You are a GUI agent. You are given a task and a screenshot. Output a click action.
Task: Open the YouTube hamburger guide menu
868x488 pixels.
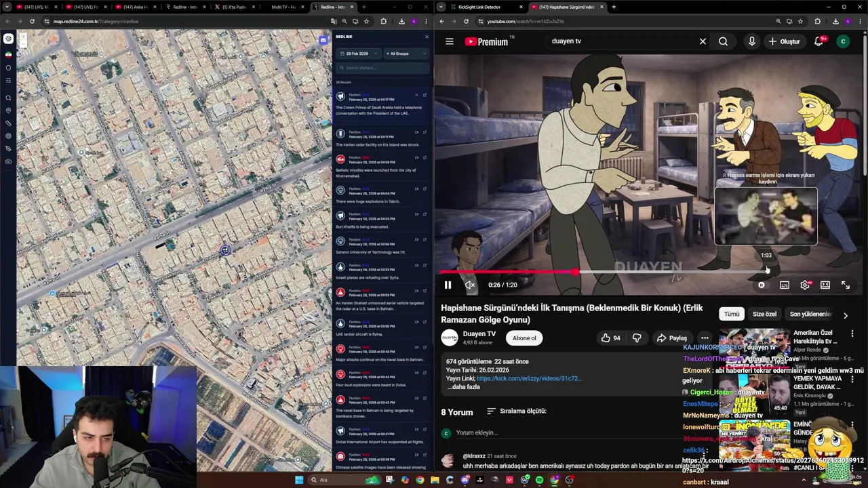[449, 41]
